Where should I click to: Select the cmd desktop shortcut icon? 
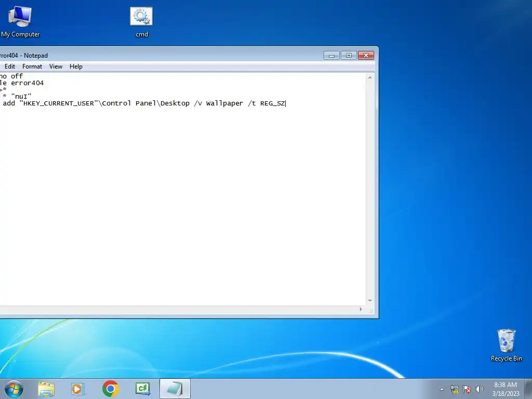pyautogui.click(x=141, y=21)
